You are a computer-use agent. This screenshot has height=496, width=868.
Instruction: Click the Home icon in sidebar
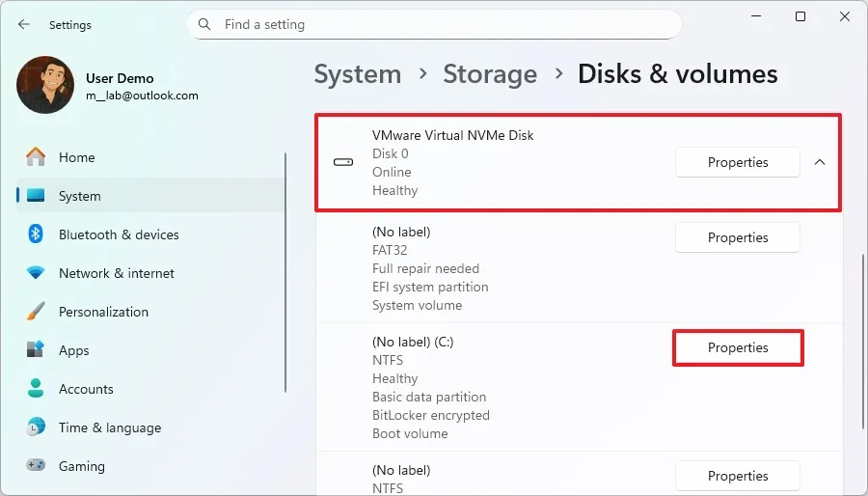(36, 157)
